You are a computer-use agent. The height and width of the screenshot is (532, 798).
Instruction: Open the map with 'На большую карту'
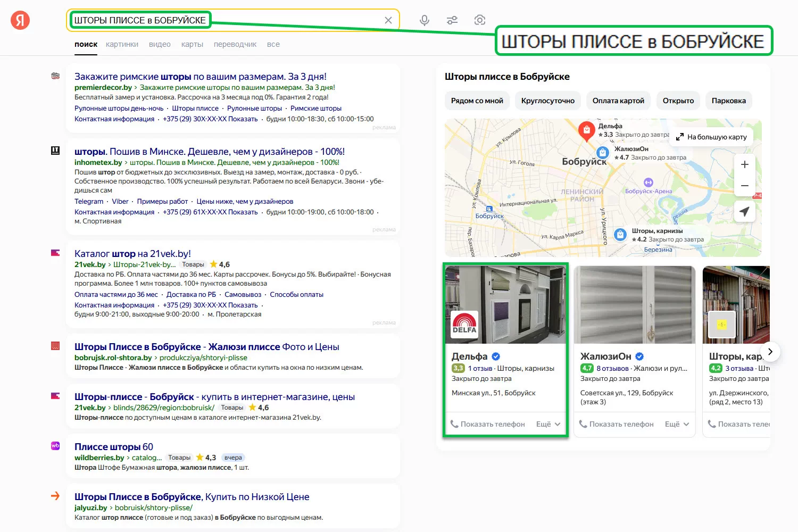tap(711, 137)
